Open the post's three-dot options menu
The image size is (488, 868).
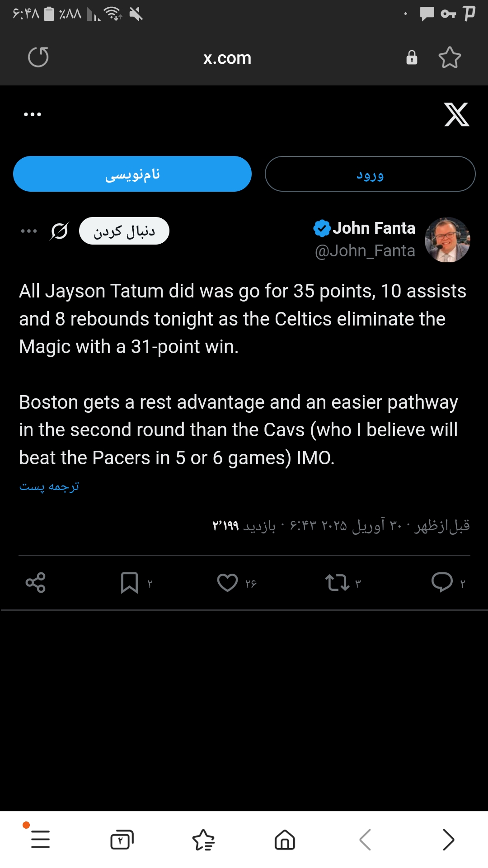click(29, 231)
